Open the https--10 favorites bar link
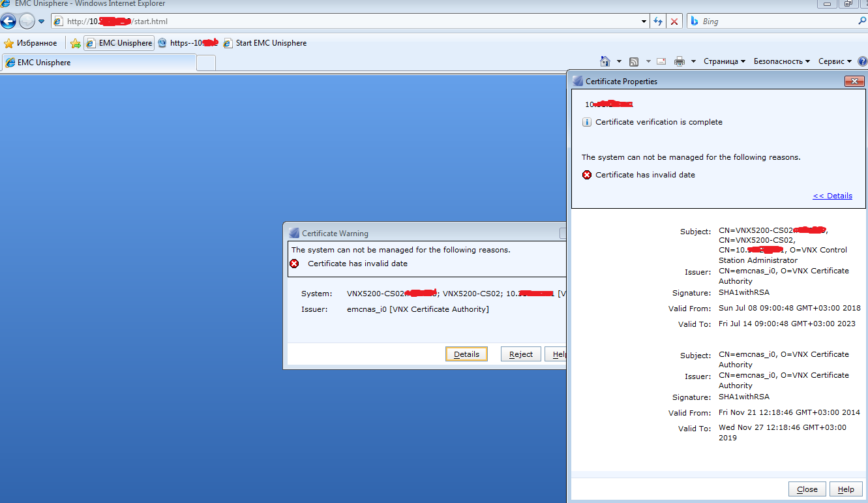868x503 pixels. pos(188,43)
